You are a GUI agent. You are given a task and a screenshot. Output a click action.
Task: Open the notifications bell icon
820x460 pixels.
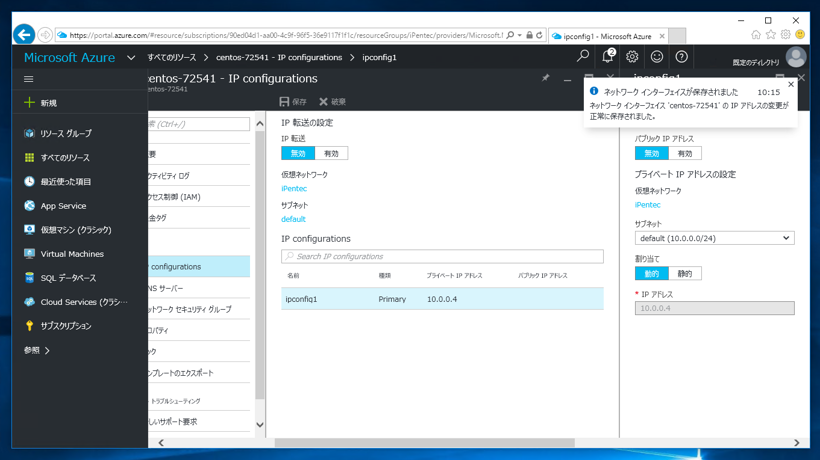tap(607, 56)
